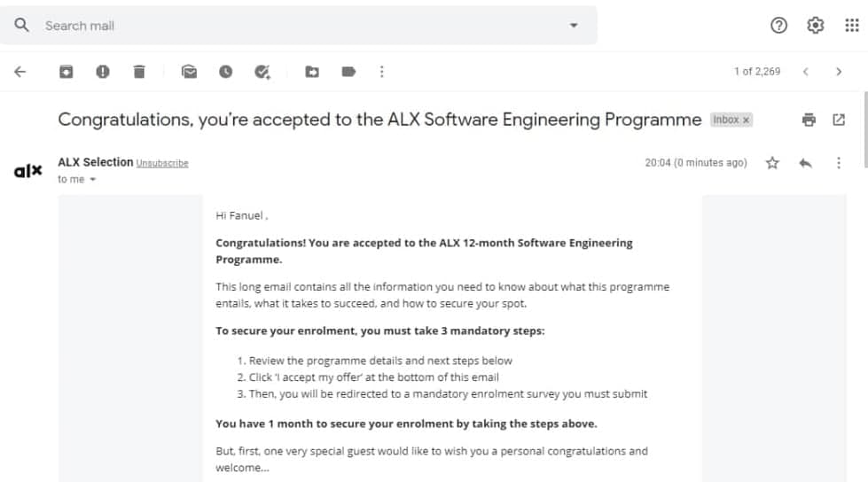Go to next email with right chevron
The image size is (868, 482).
coord(839,72)
